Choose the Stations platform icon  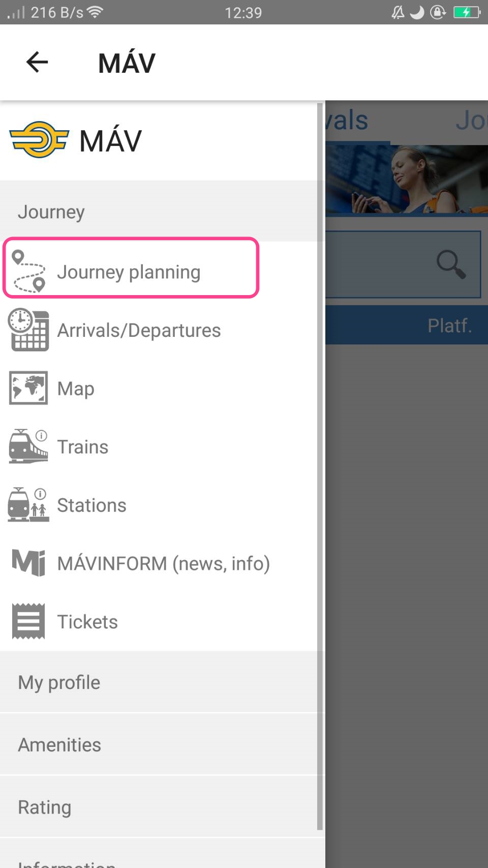click(x=28, y=505)
